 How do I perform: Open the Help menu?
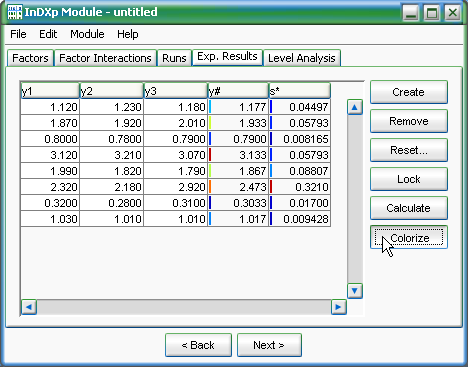click(x=128, y=34)
